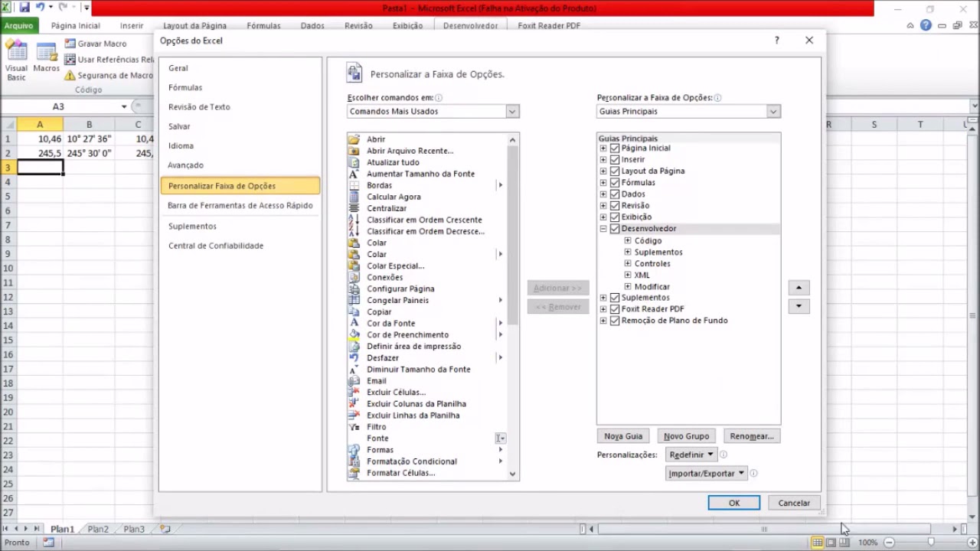Select the Abrir command icon

point(354,139)
